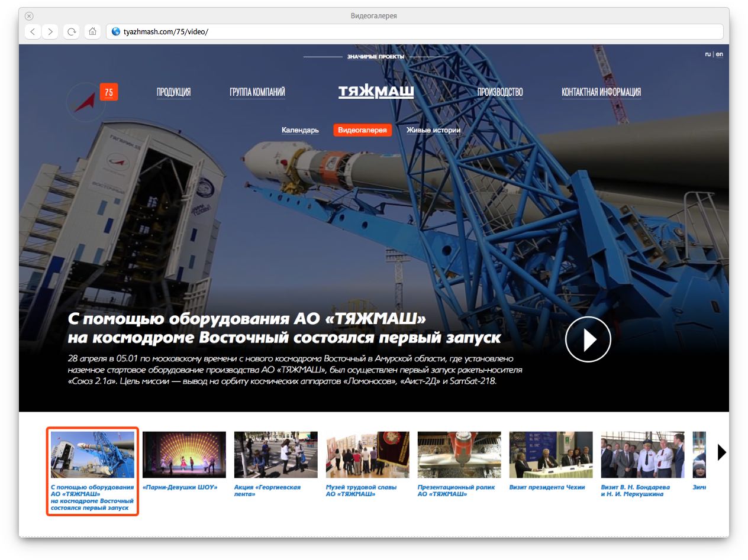The image size is (748, 560).
Task: Open the Продукция menu
Action: [173, 92]
